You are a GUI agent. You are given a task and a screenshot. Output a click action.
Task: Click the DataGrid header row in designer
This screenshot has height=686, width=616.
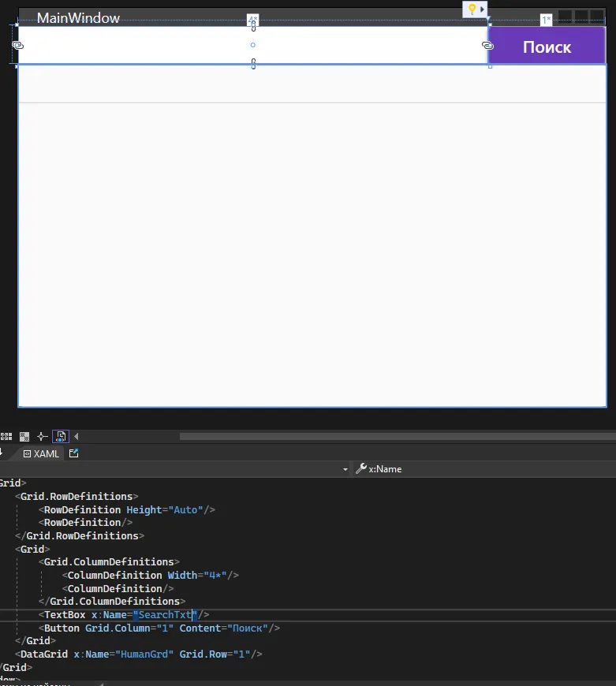click(312, 84)
